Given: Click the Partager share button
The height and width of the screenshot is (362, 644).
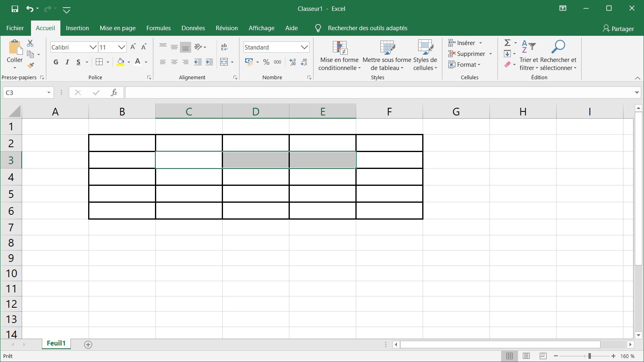Looking at the screenshot, I should 618,29.
